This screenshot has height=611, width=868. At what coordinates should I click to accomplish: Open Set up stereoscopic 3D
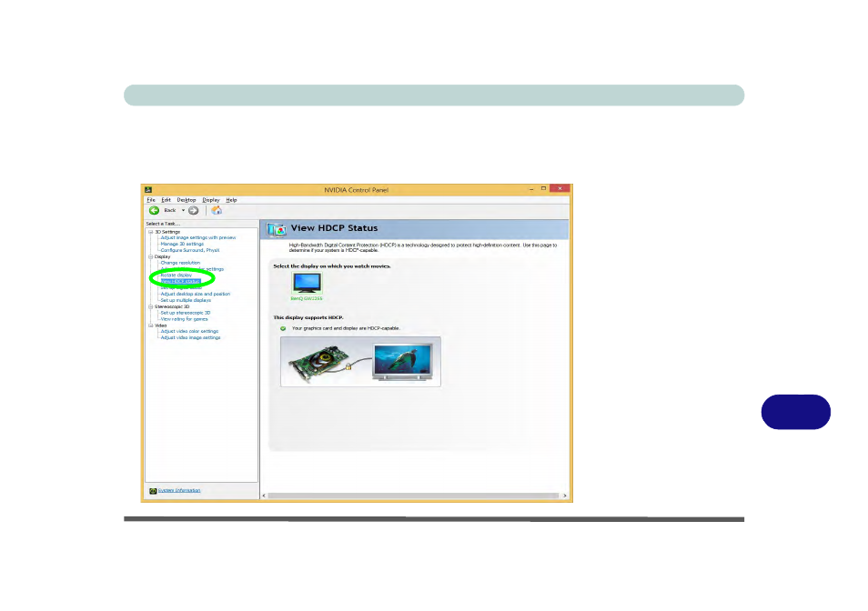coord(186,313)
